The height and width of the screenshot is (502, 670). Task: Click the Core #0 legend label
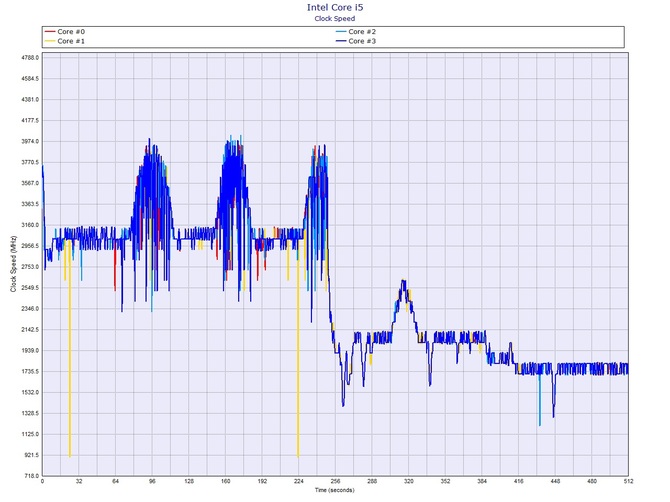(x=71, y=32)
